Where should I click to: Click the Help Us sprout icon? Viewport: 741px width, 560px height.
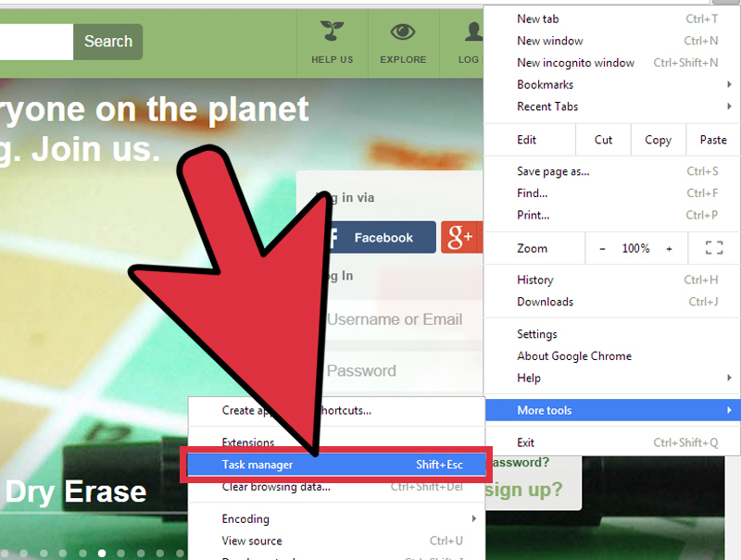point(332,31)
